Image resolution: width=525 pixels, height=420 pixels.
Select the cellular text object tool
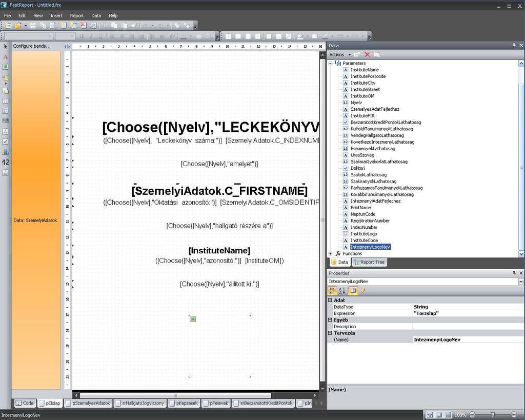pyautogui.click(x=5, y=172)
